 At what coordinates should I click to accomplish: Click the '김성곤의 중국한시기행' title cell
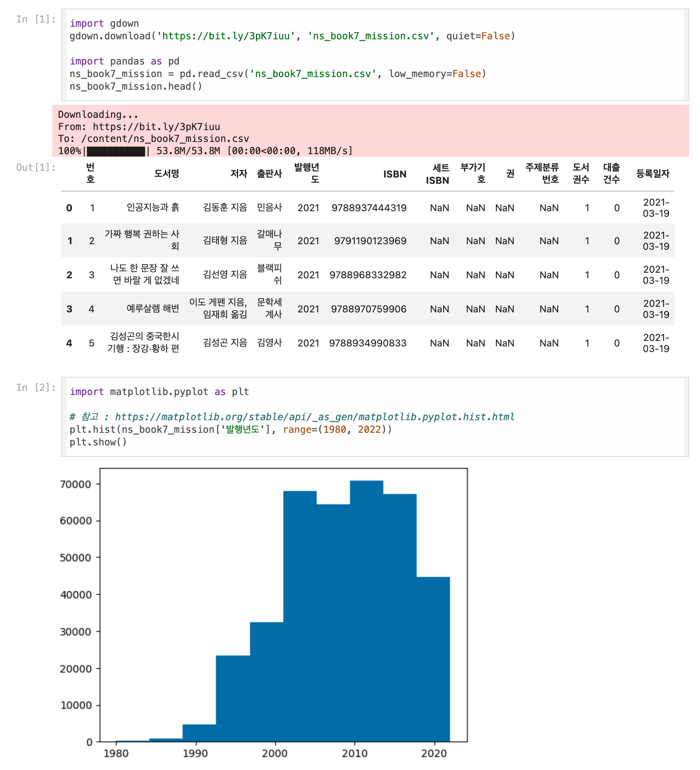(143, 342)
